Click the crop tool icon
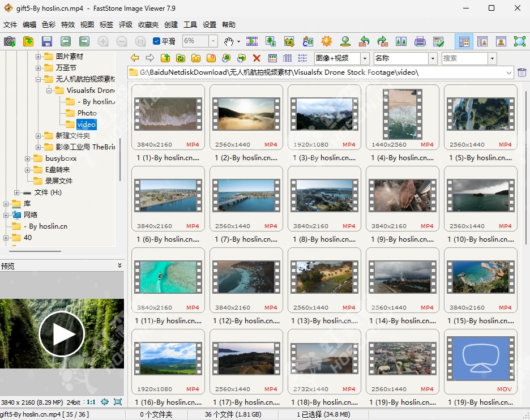The image size is (530, 420). pyautogui.click(x=289, y=41)
